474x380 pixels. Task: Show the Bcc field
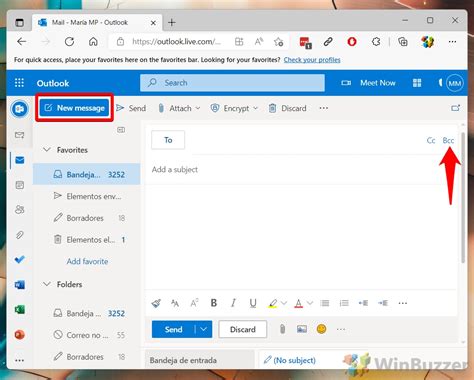click(448, 140)
